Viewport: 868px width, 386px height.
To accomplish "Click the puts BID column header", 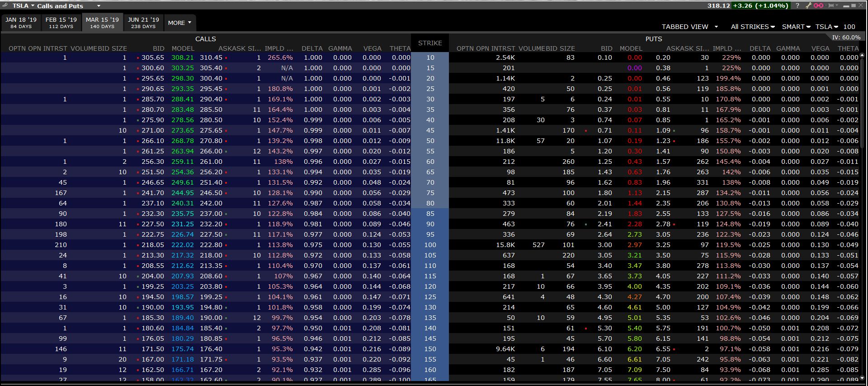I will pos(606,48).
